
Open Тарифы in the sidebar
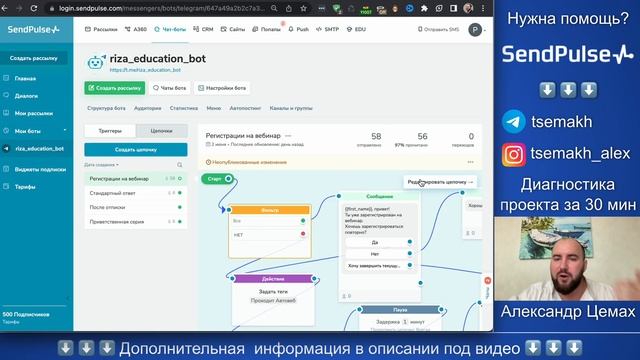pyautogui.click(x=25, y=187)
